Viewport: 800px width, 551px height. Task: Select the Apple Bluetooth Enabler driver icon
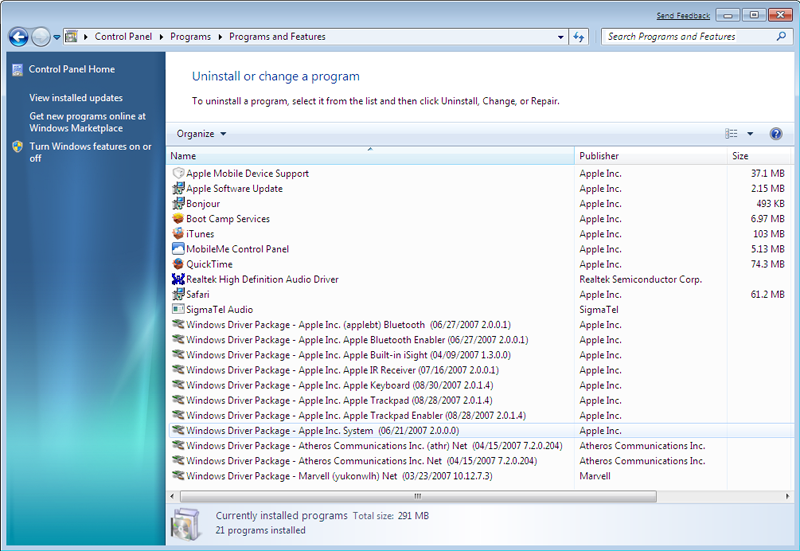pyautogui.click(x=178, y=339)
